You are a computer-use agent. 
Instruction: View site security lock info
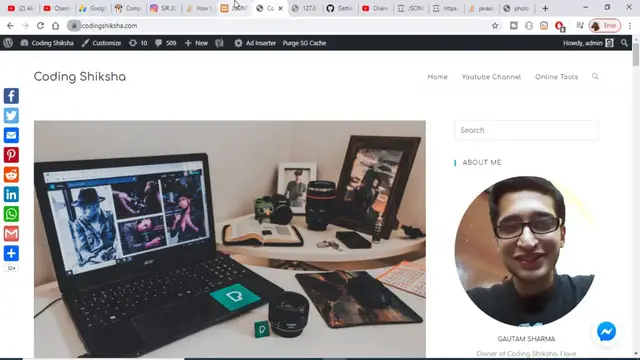(74, 26)
